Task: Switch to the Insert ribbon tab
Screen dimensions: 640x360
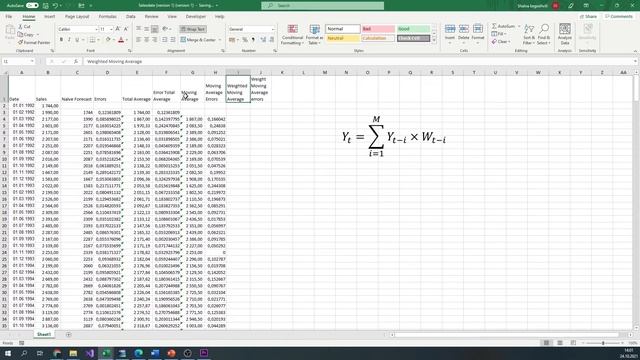Action: [49, 17]
